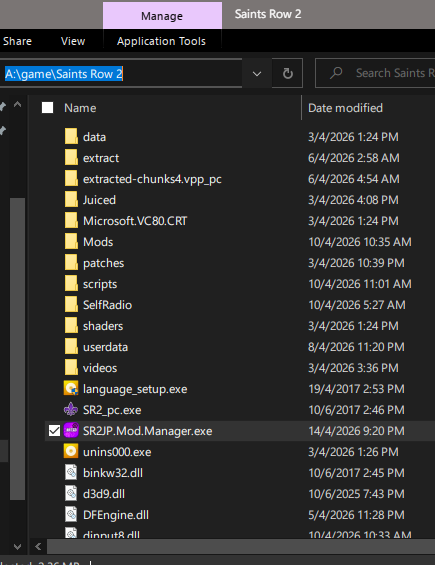Screen dimensions: 435x565
Task: Click the 8/4/2026 11:20 PM date cell
Action: tap(356, 347)
